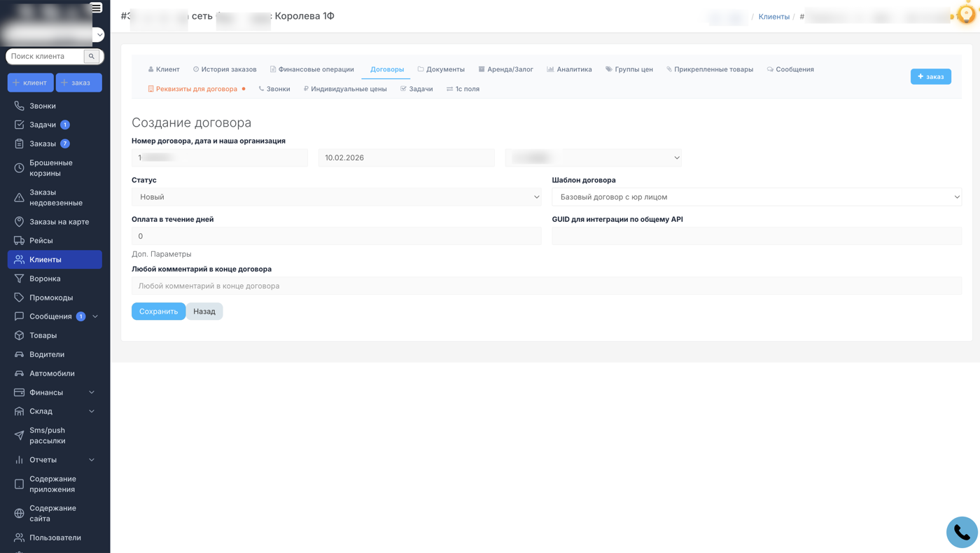Open Автомобили in the sidebar
The width and height of the screenshot is (980, 553).
[52, 374]
